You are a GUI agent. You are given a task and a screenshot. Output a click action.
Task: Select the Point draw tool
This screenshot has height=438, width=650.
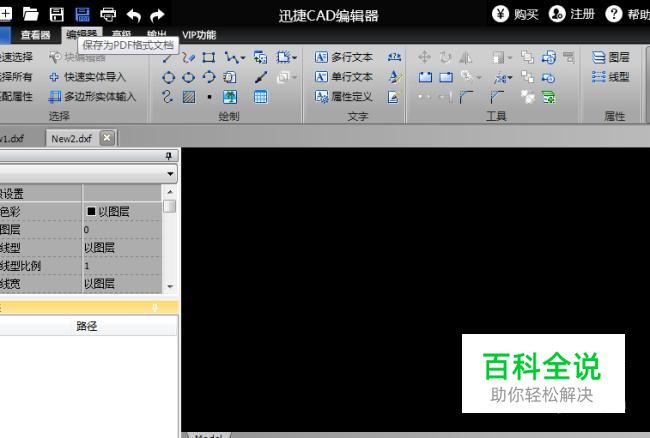(209, 97)
